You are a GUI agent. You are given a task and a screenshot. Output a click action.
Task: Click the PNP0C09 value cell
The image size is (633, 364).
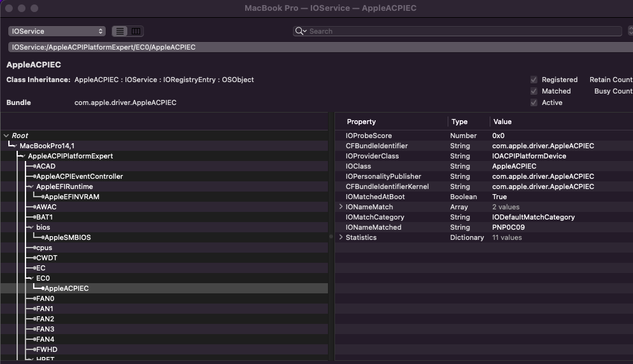(x=508, y=227)
